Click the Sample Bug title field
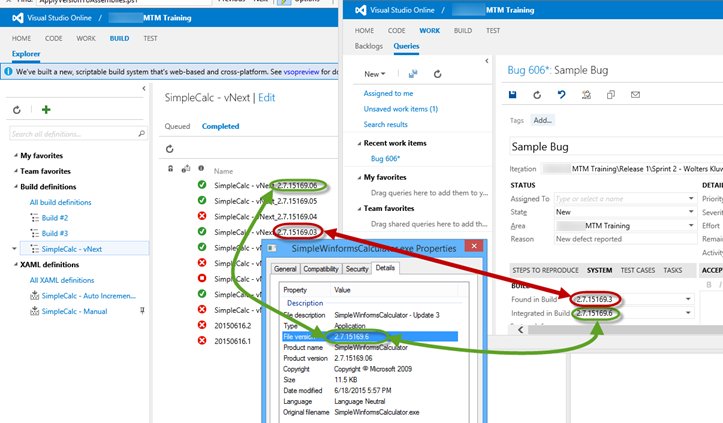The height and width of the screenshot is (423, 723). (617, 147)
